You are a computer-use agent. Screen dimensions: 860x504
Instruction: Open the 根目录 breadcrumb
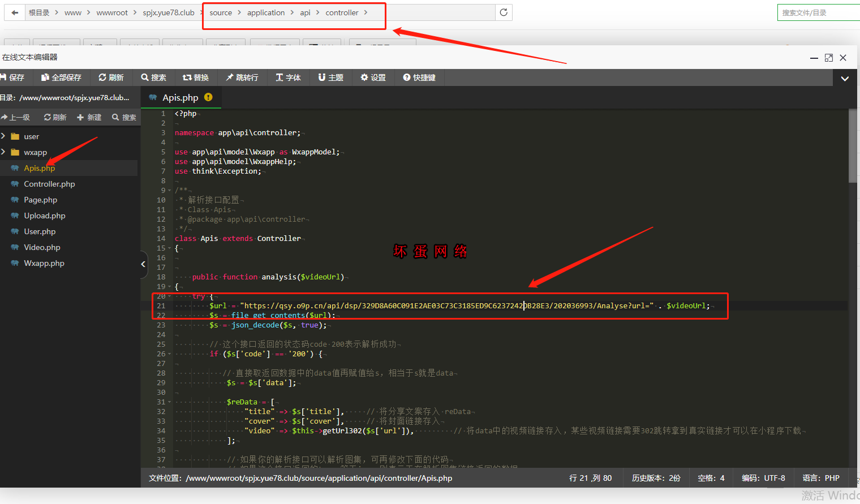39,12
